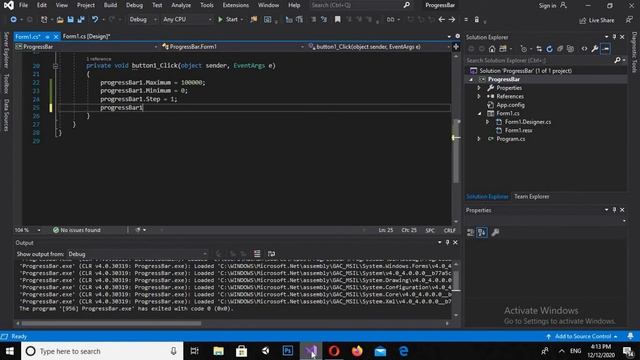This screenshot has width=640, height=360.
Task: Refresh the Solution Explorer tree
Action: (x=549, y=49)
